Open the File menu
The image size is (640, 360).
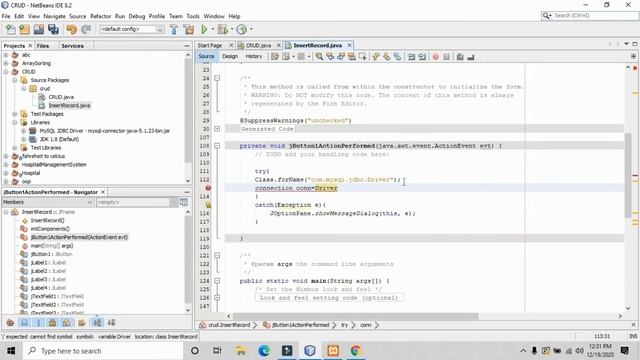pos(6,16)
